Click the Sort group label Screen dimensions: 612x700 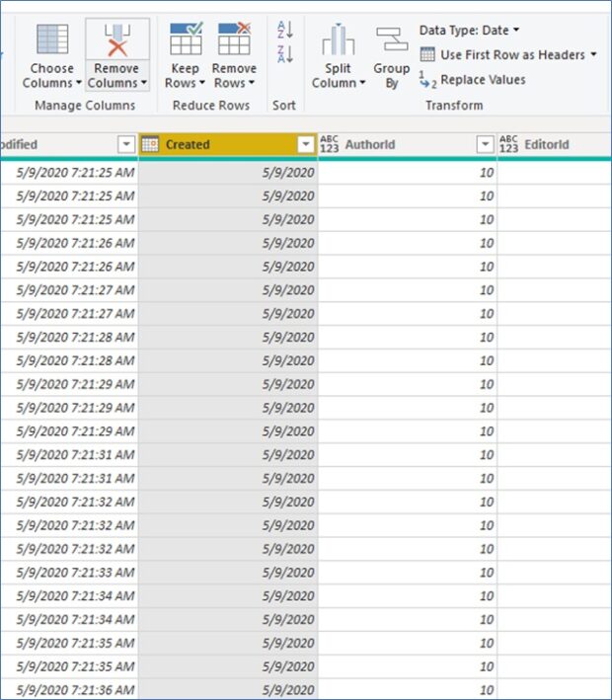pyautogui.click(x=284, y=106)
